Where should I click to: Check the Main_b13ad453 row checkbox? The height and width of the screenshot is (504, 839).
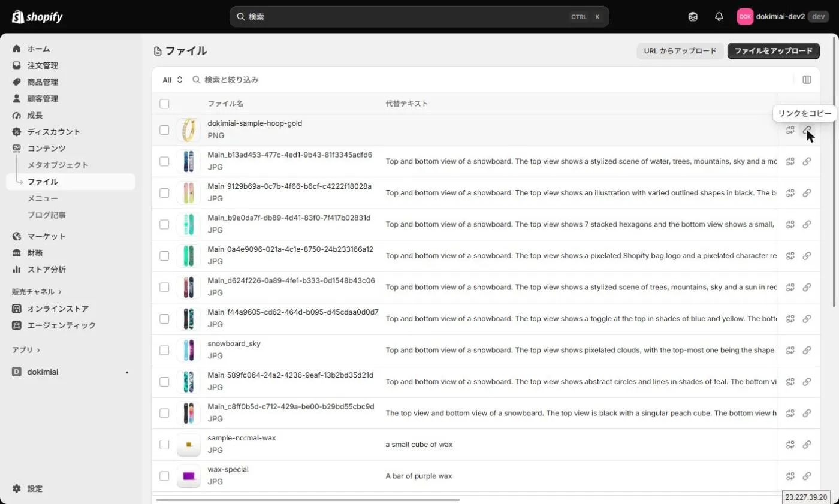(164, 161)
